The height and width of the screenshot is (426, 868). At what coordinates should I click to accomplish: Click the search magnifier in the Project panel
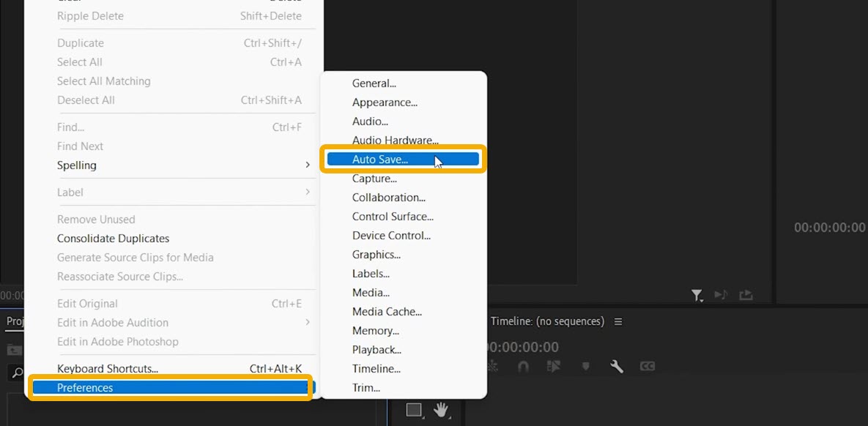click(16, 372)
